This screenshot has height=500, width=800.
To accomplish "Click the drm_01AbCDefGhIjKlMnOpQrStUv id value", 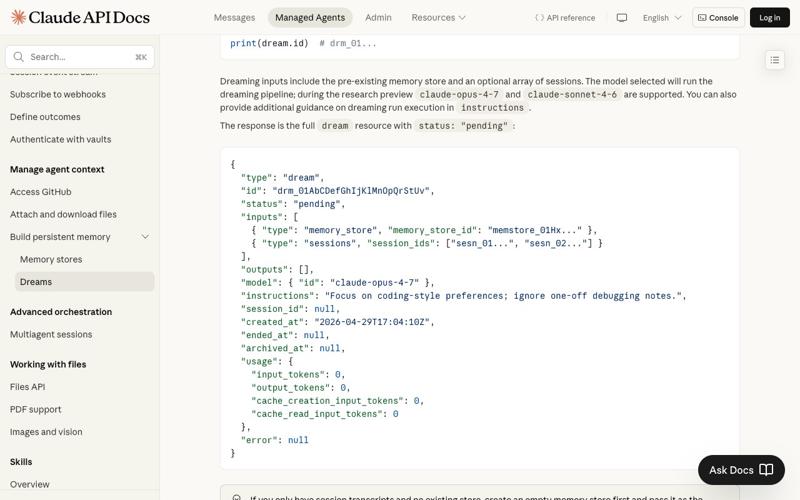I will click(351, 191).
